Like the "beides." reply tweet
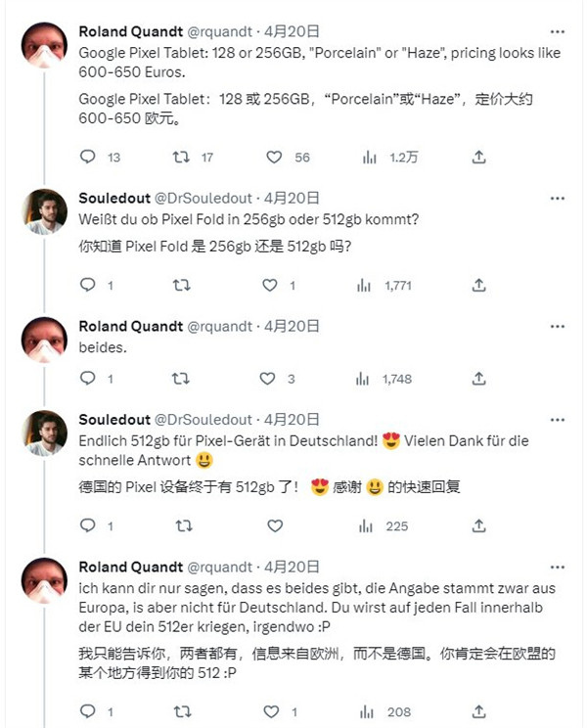 pos(267,378)
